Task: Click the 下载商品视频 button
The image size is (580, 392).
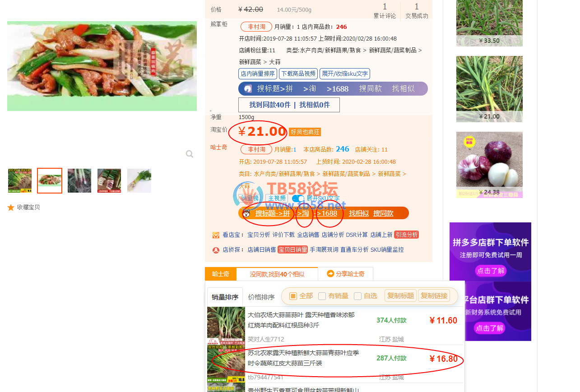Action: coord(298,74)
